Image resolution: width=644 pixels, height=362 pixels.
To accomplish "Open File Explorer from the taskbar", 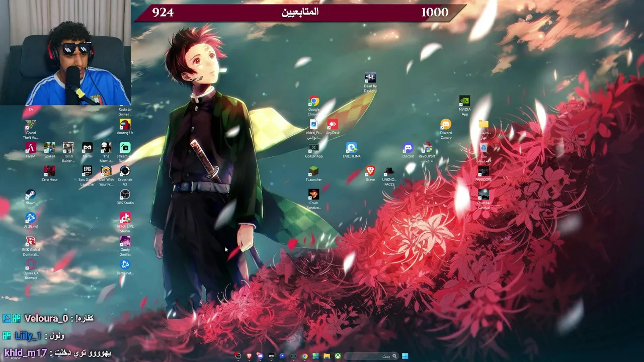I will [327, 356].
